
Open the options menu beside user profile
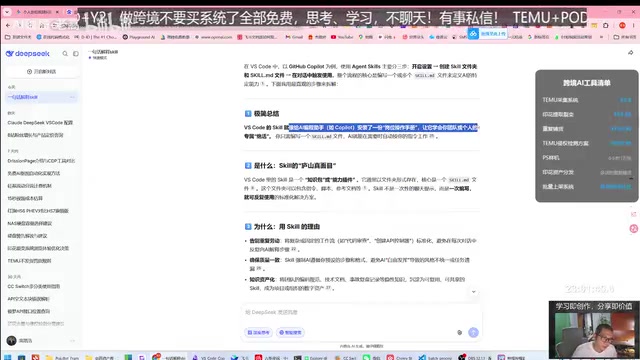click(72, 340)
